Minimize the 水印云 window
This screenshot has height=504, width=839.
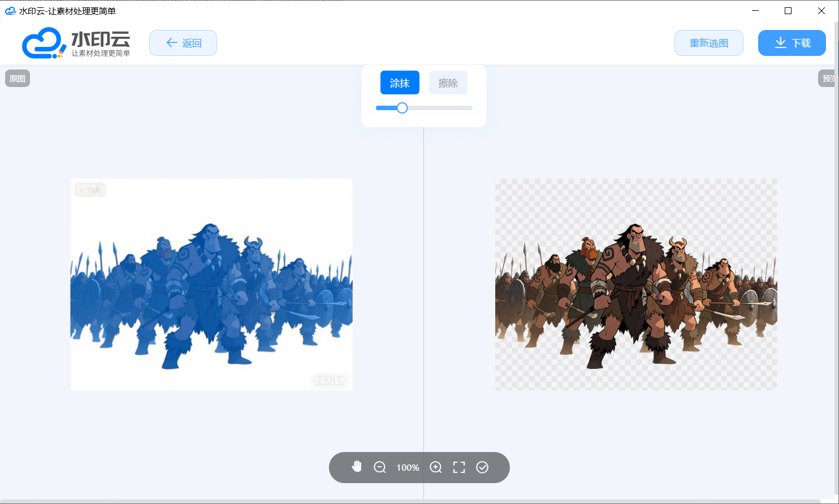pos(755,11)
